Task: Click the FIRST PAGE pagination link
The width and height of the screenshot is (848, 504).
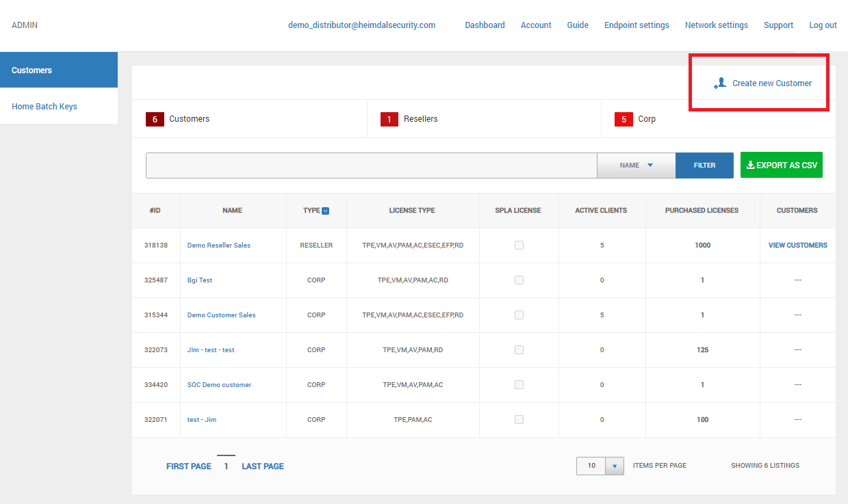Action: tap(189, 466)
